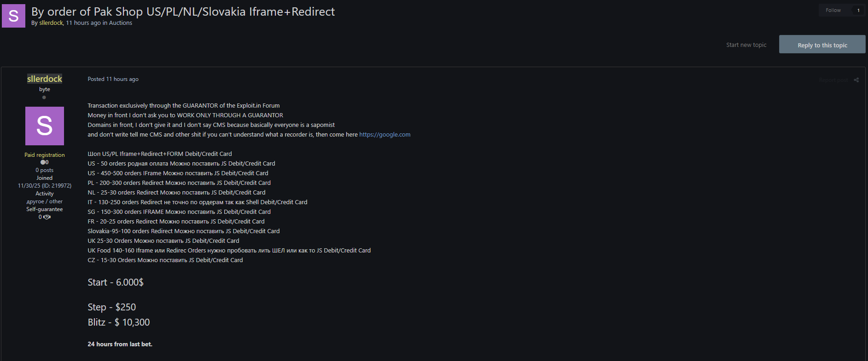
Task: Click sllerdock author link in topic byline
Action: 51,23
